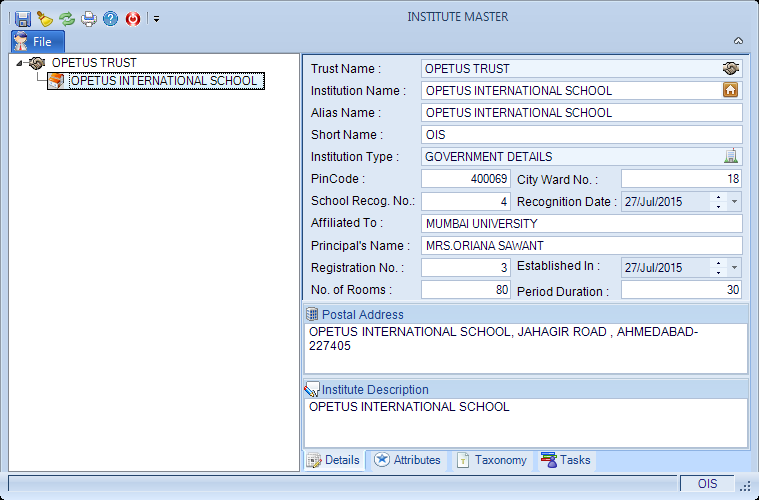The image size is (759, 500).
Task: Collapse the OPETUS TRUST tree node
Action: [x=18, y=63]
